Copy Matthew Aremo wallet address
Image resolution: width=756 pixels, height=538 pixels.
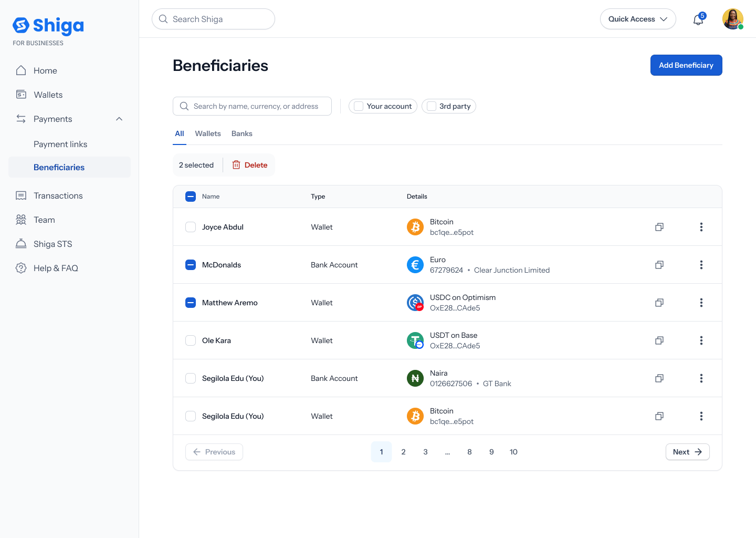659,303
